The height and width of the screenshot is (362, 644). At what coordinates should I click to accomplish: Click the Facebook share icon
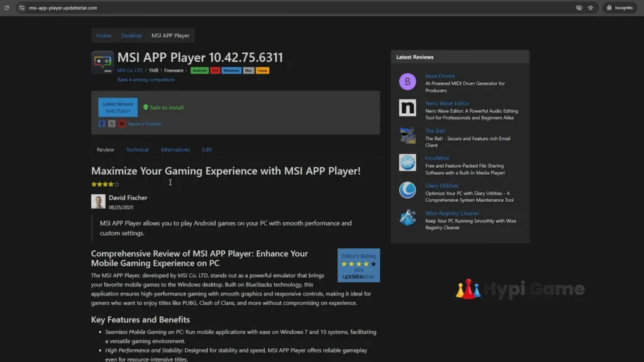click(x=102, y=124)
